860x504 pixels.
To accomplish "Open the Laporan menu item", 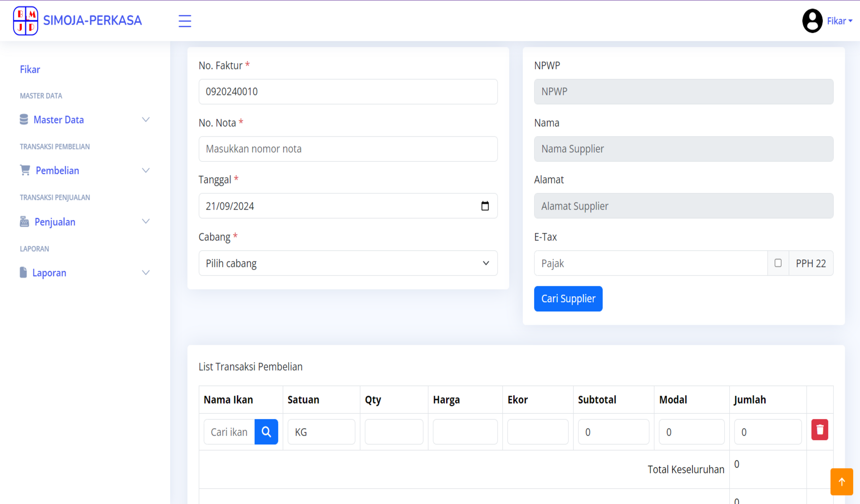I will click(49, 273).
